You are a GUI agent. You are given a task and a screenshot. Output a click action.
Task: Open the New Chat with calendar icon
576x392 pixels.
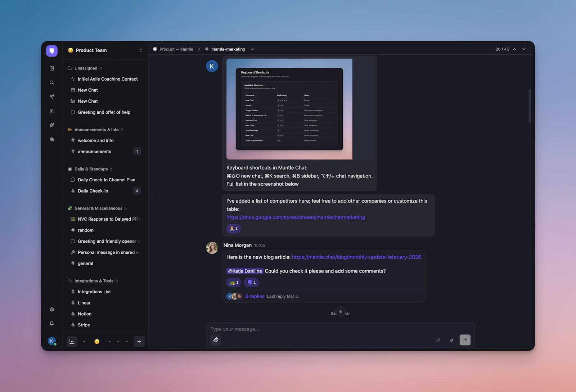coord(105,90)
